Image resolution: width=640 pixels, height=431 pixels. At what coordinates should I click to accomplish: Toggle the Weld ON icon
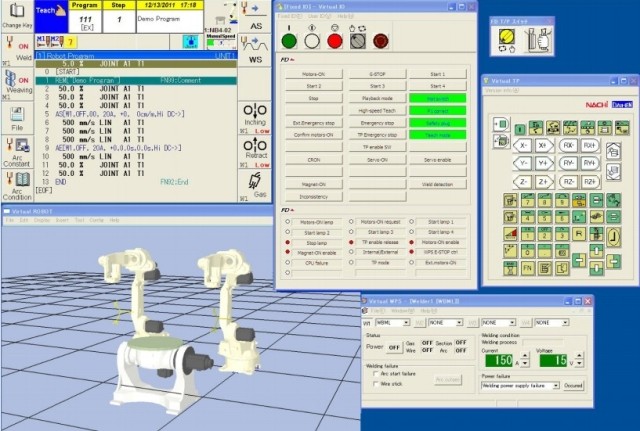pyautogui.click(x=17, y=47)
